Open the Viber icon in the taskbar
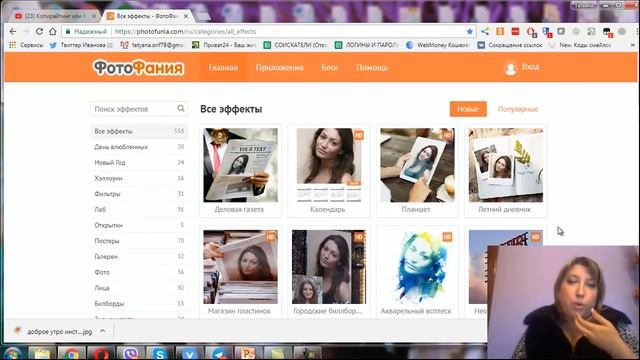640x360 pixels. coord(130,353)
